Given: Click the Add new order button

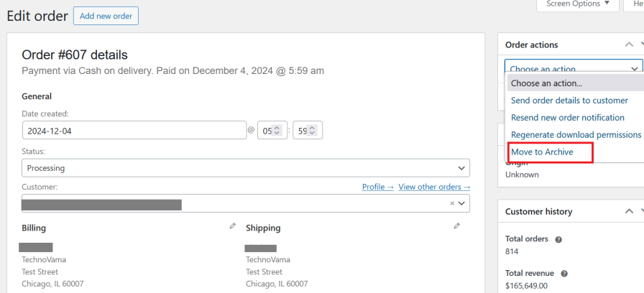Looking at the screenshot, I should [106, 16].
